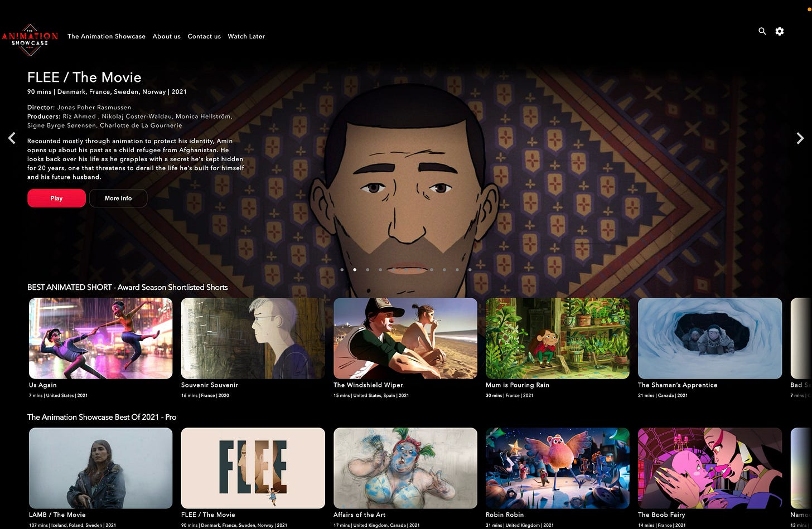Play FLEE / The Movie
Screen dimensions: 812x529
[x=56, y=198]
